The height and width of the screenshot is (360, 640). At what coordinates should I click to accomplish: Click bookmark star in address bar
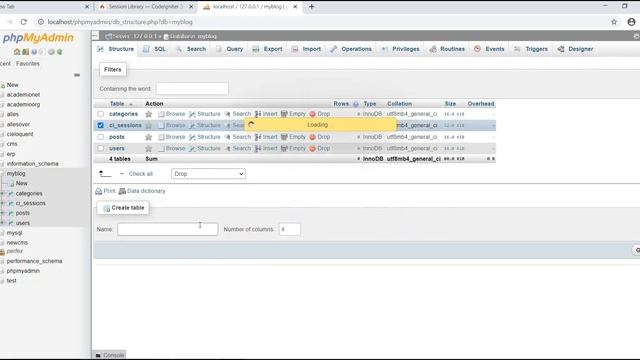pos(614,22)
